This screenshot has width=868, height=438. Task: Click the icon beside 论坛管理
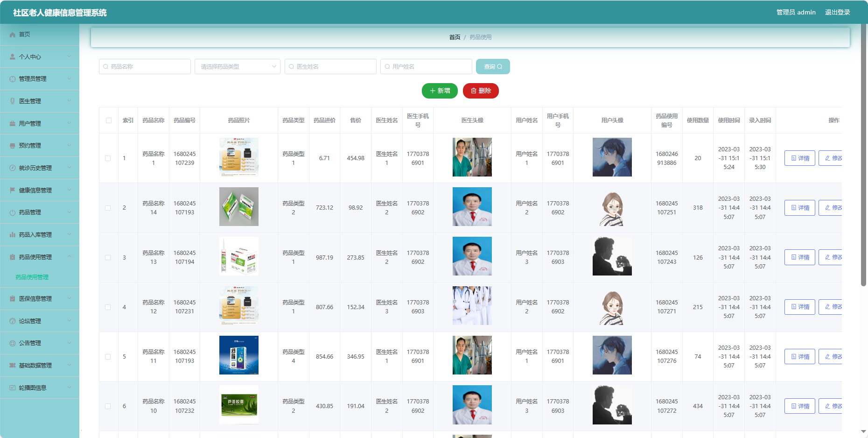[x=13, y=321]
